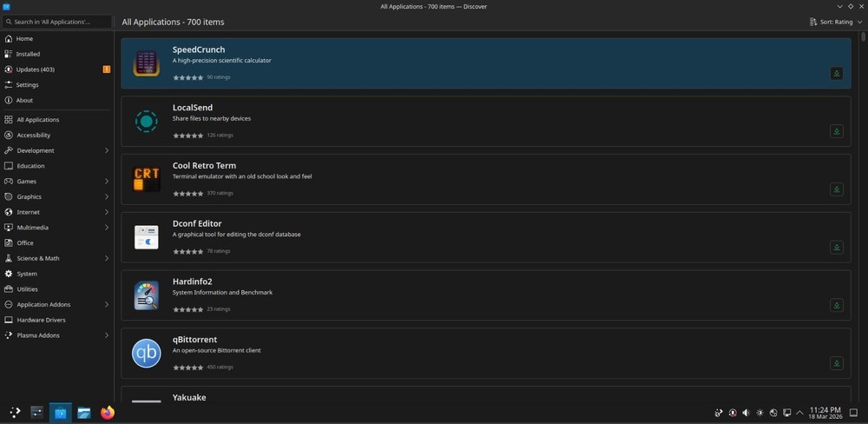The height and width of the screenshot is (424, 868).
Task: Launch Firefox from the taskbar
Action: [x=108, y=413]
